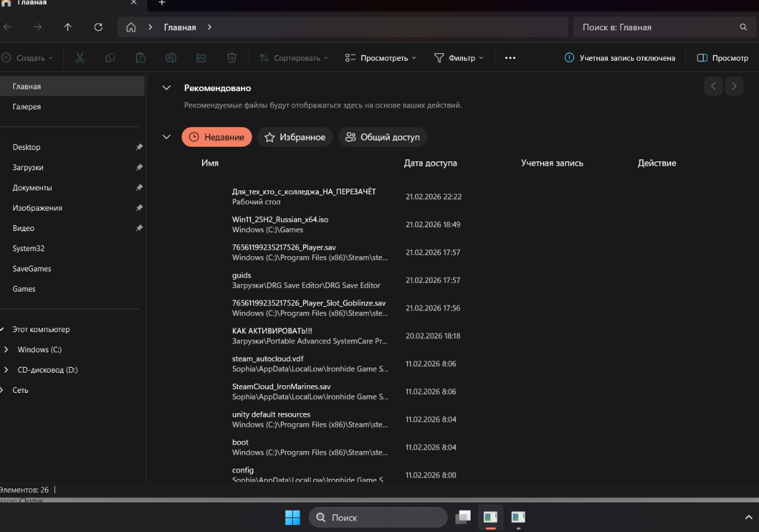
Task: Click the Copy icon in toolbar
Action: point(110,58)
